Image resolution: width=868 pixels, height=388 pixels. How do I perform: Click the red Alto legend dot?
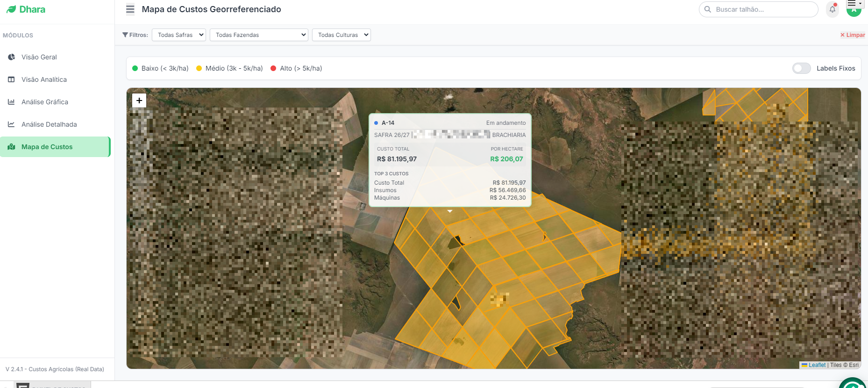click(x=273, y=68)
